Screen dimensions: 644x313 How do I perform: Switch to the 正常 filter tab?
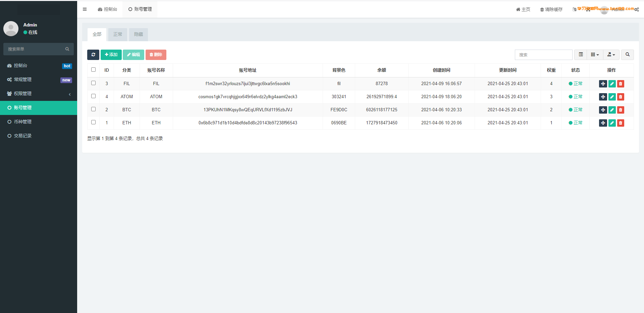[118, 35]
